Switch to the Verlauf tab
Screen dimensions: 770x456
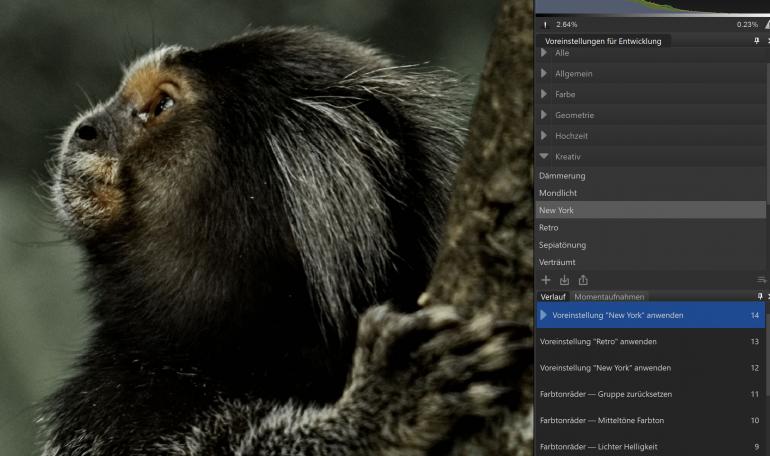point(553,296)
